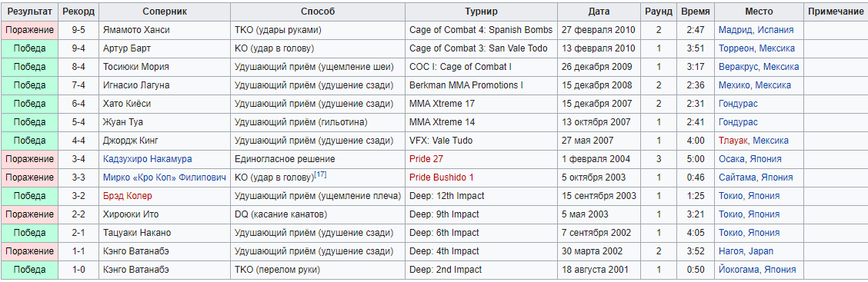Open the Веракрус, Мексика link
This screenshot has width=868, height=282.
759,67
